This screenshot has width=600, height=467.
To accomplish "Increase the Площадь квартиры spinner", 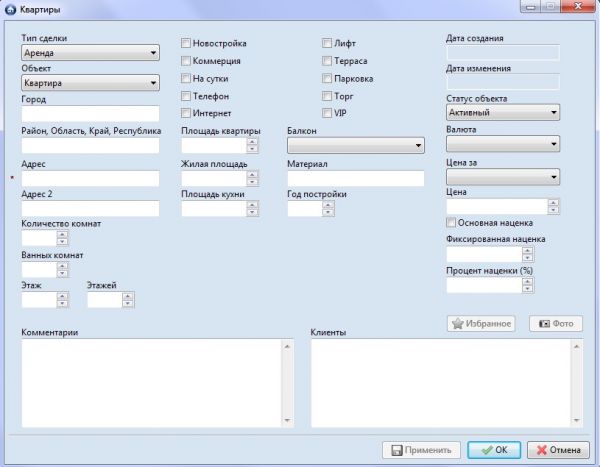I will [252, 142].
